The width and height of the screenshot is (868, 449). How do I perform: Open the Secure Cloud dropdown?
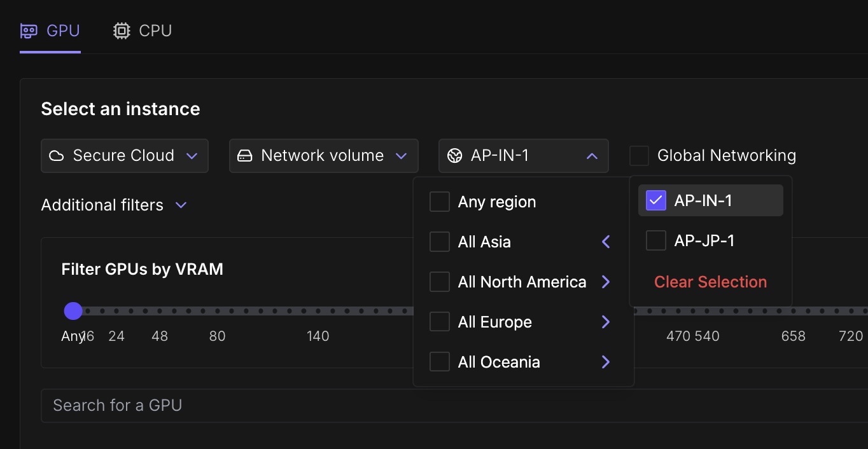tap(125, 156)
